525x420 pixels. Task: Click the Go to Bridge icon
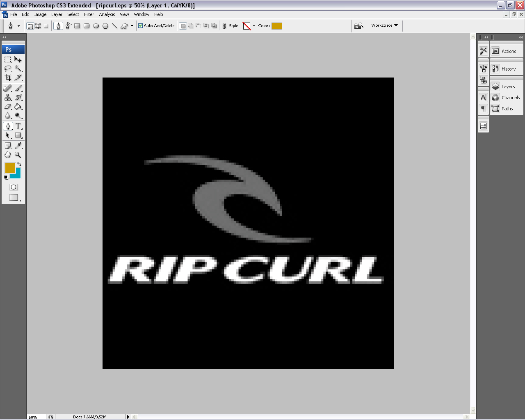(x=359, y=26)
